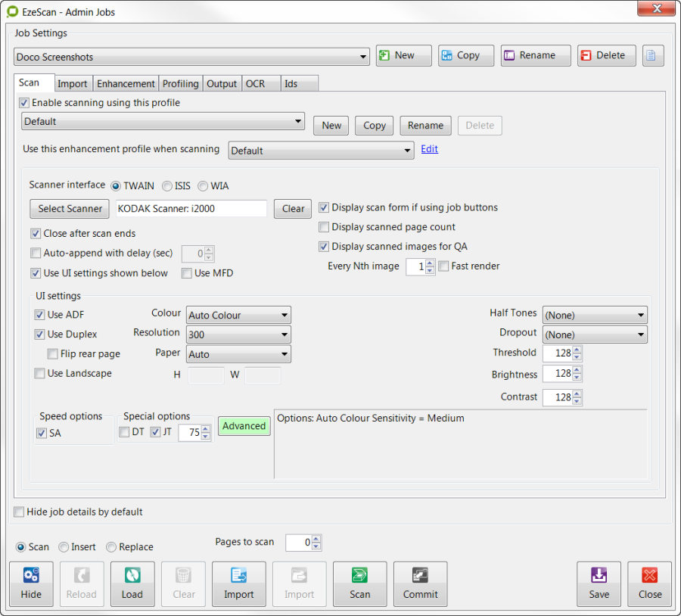The height and width of the screenshot is (616, 681).
Task: Click the Hide job button
Action: (x=31, y=583)
